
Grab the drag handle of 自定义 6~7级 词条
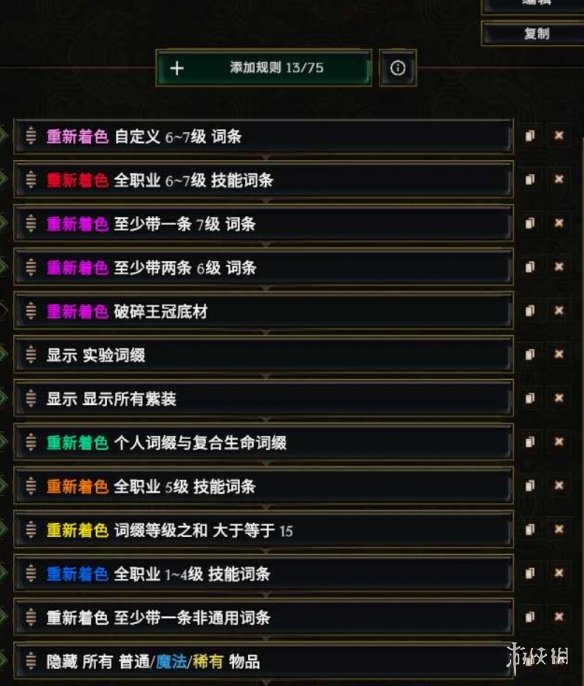[x=31, y=136]
